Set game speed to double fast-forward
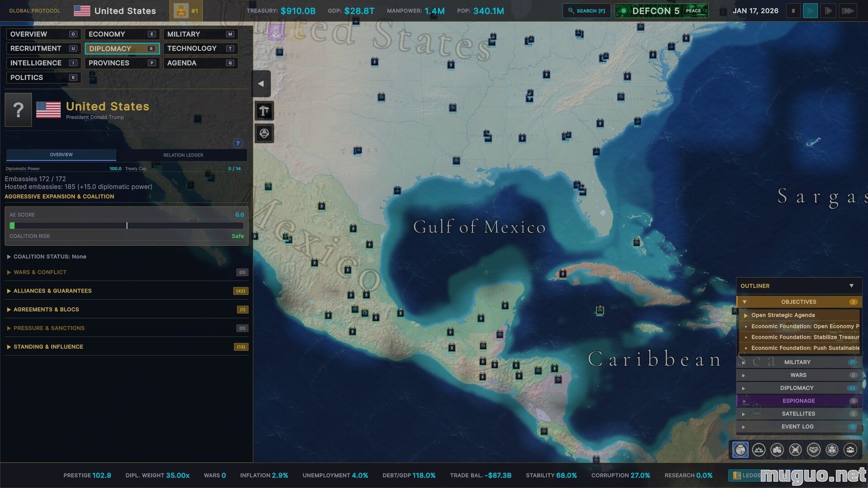This screenshot has width=868, height=488. [828, 11]
